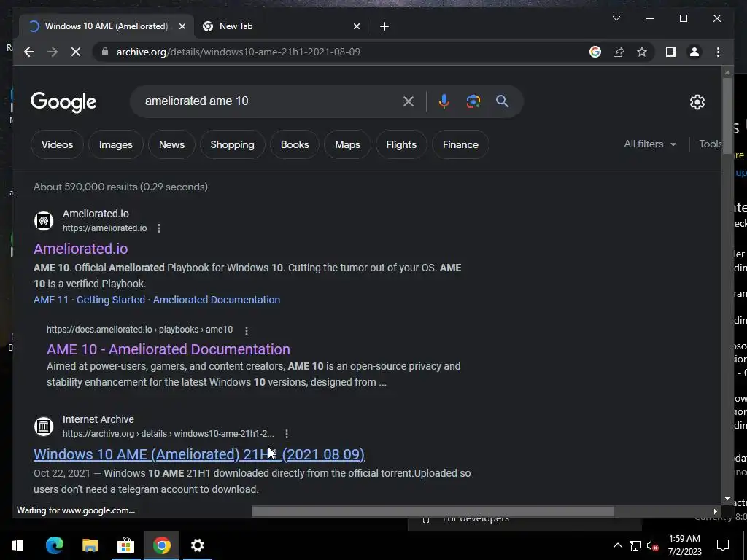Screen dimensions: 747x560
Task: Go to the Google homepage logo
Action: (63, 102)
